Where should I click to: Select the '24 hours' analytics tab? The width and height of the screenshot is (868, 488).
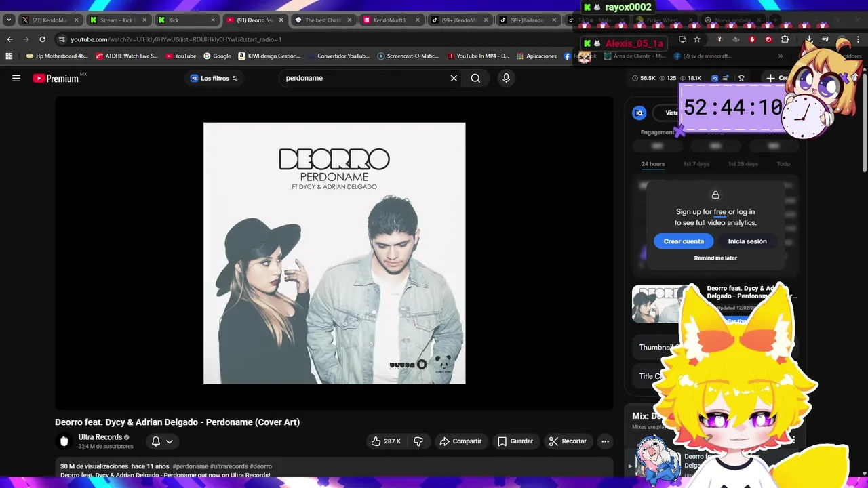click(653, 164)
